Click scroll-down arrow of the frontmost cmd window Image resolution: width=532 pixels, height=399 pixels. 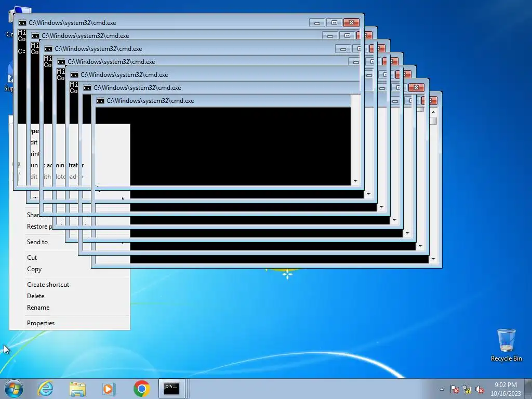[x=355, y=181]
